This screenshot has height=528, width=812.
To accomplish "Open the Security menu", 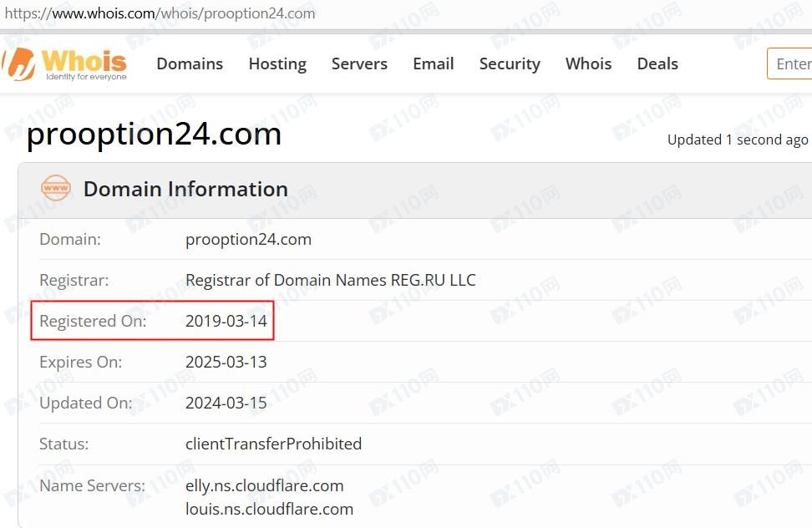I will pyautogui.click(x=510, y=64).
